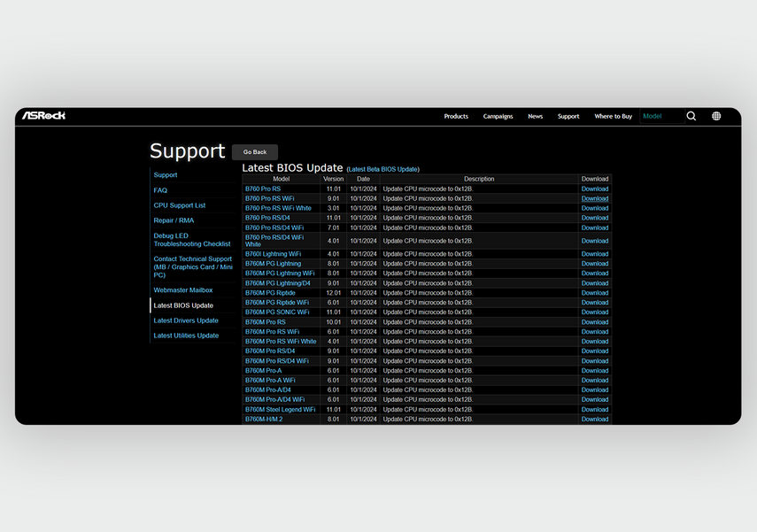Open B760M PG Riptide WiFi model link
The image size is (757, 532).
coord(276,303)
